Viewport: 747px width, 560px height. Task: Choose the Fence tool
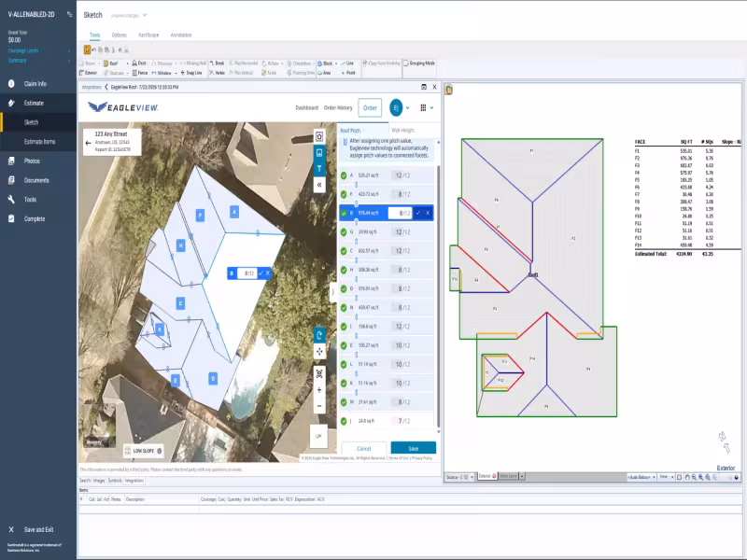tap(139, 73)
